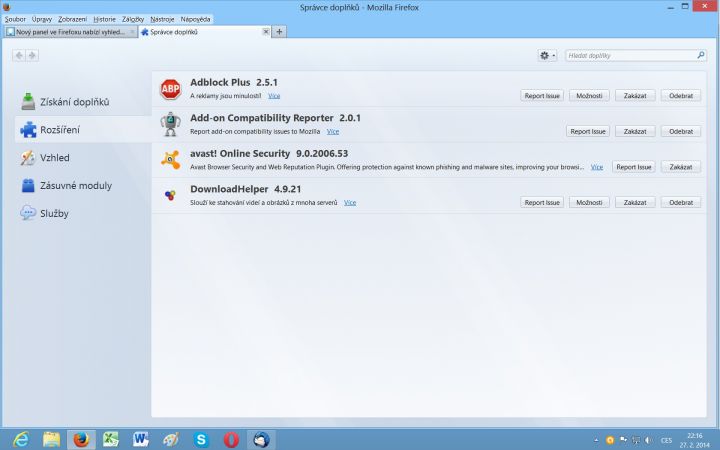
Task: Click the Add-on Compatibility Reporter 2.0.1 title
Action: pos(276,118)
